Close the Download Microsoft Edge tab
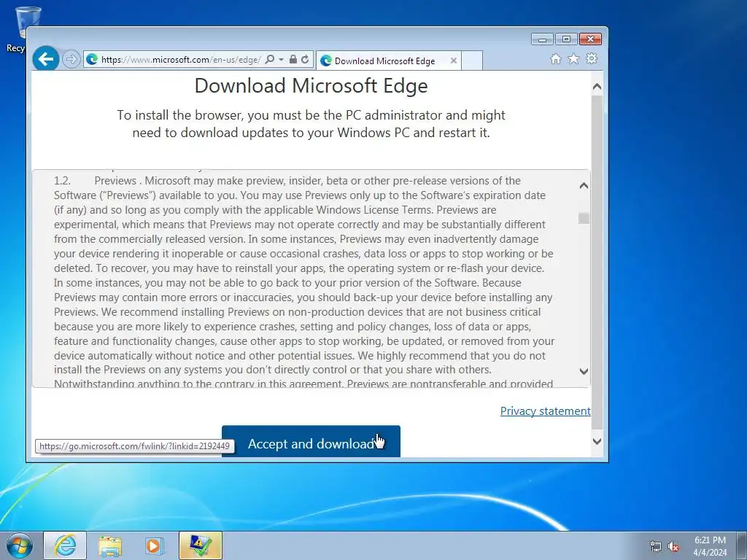The height and width of the screenshot is (560, 747). click(x=454, y=61)
